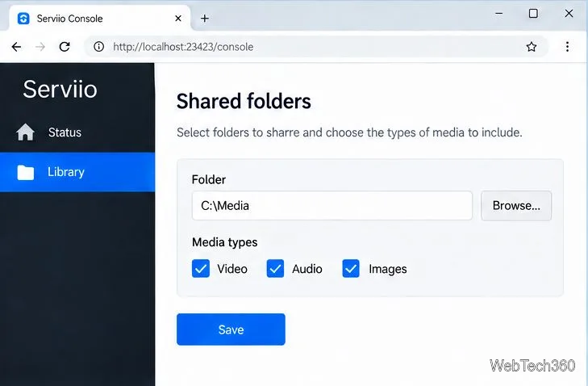Maximize the browser window
This screenshot has width=588, height=386.
(x=533, y=14)
